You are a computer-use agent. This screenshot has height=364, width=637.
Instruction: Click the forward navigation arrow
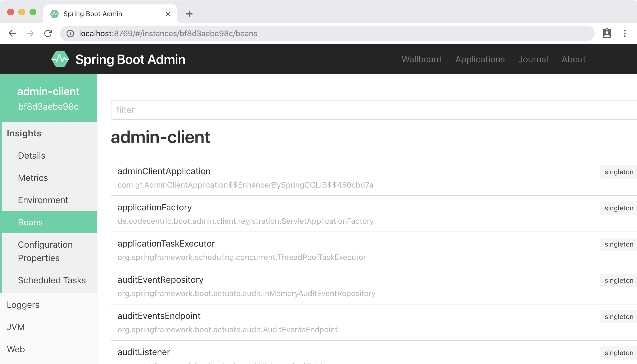30,33
